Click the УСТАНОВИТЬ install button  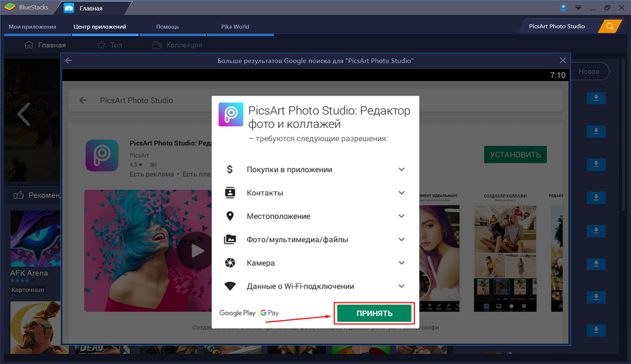click(x=515, y=155)
